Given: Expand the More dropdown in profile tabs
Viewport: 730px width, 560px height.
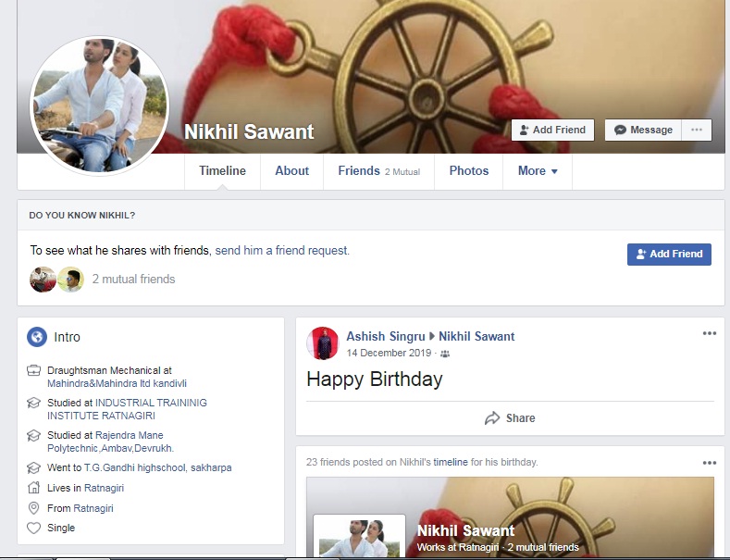Looking at the screenshot, I should tap(538, 171).
